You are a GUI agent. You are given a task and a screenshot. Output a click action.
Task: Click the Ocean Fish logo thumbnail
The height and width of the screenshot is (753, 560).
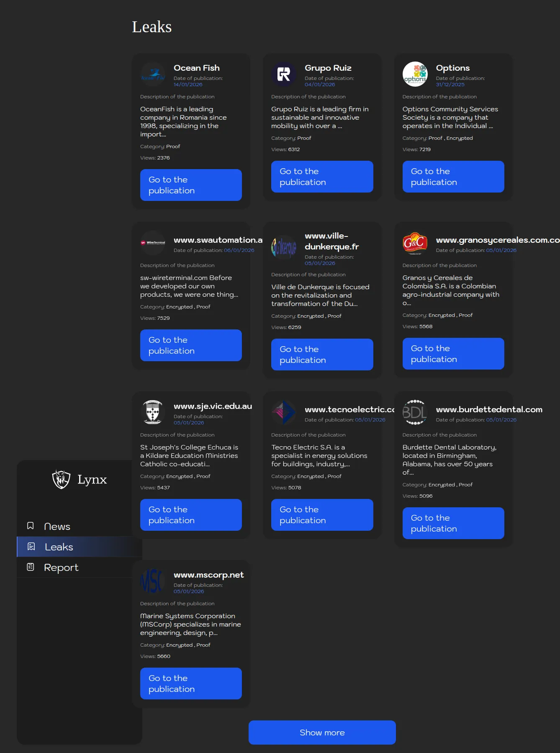click(153, 75)
